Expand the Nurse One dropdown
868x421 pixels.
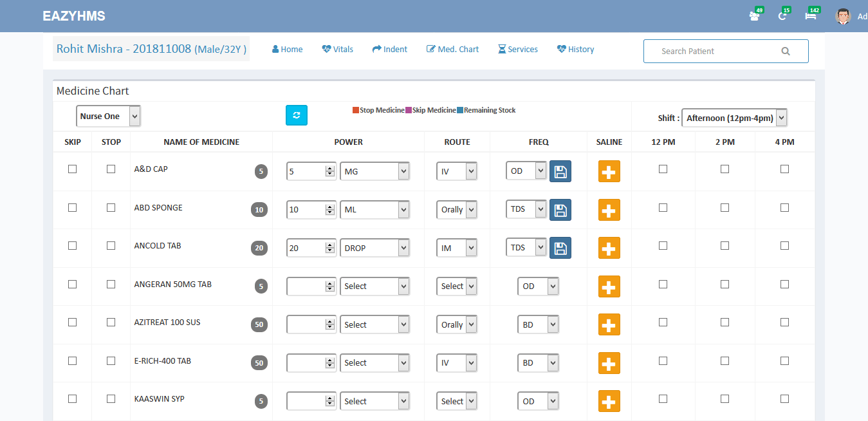[108, 117]
